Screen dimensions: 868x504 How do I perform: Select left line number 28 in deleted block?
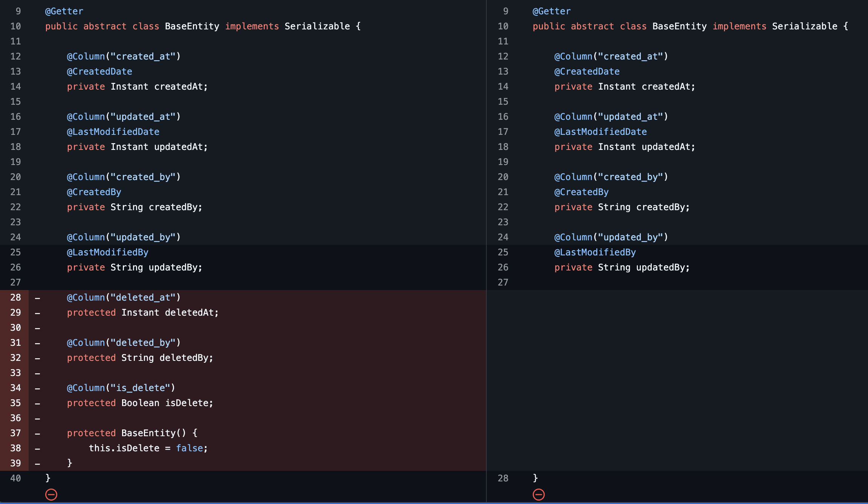pyautogui.click(x=15, y=298)
